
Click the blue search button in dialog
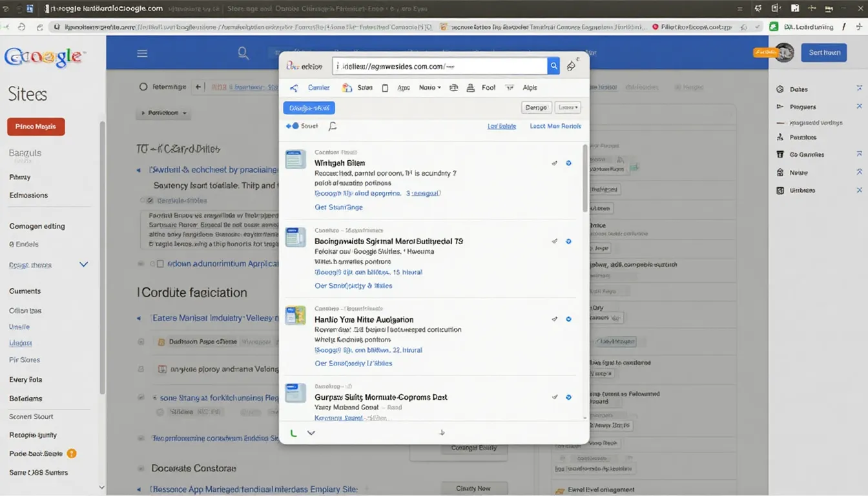pos(553,66)
